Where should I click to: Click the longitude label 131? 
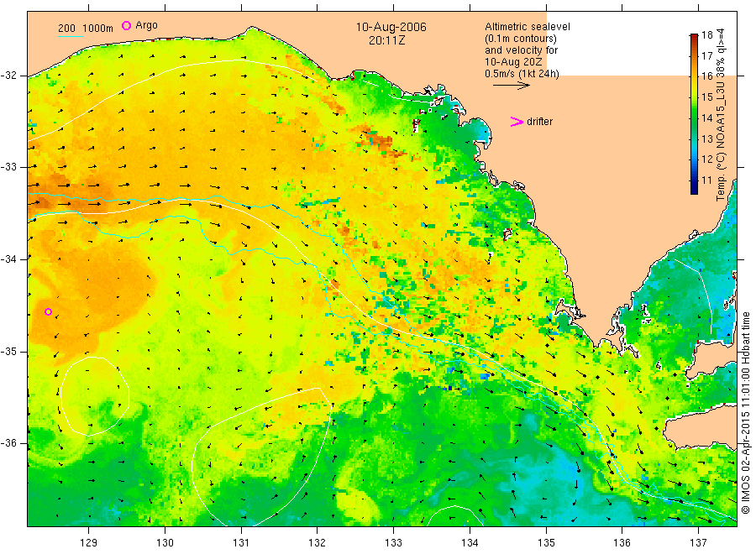tap(241, 543)
